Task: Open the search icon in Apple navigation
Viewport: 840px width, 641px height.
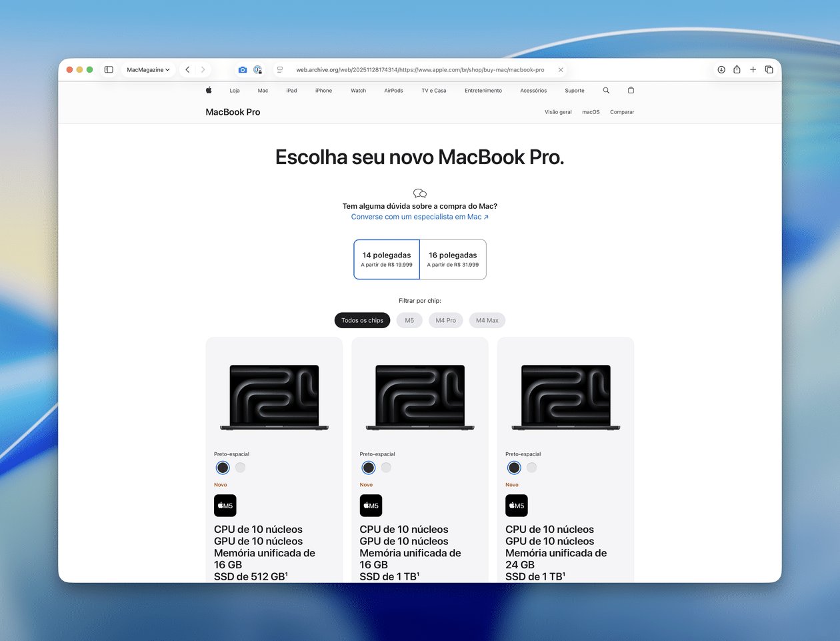Action: click(605, 90)
